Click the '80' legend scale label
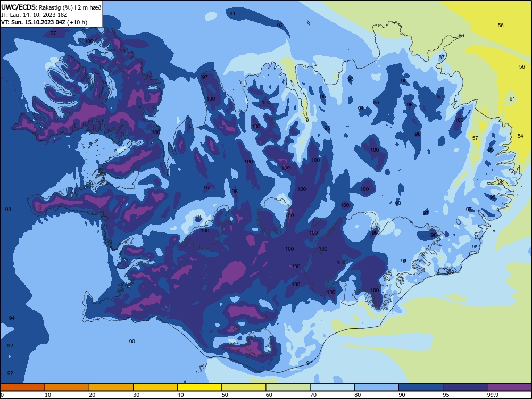532x399 pixels. click(358, 395)
